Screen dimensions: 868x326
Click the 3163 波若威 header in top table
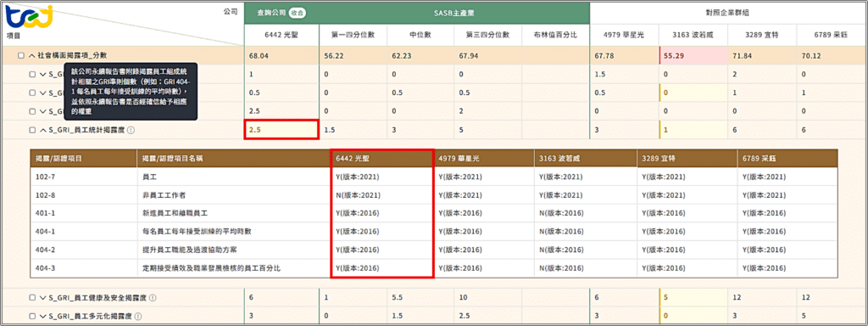click(x=693, y=34)
